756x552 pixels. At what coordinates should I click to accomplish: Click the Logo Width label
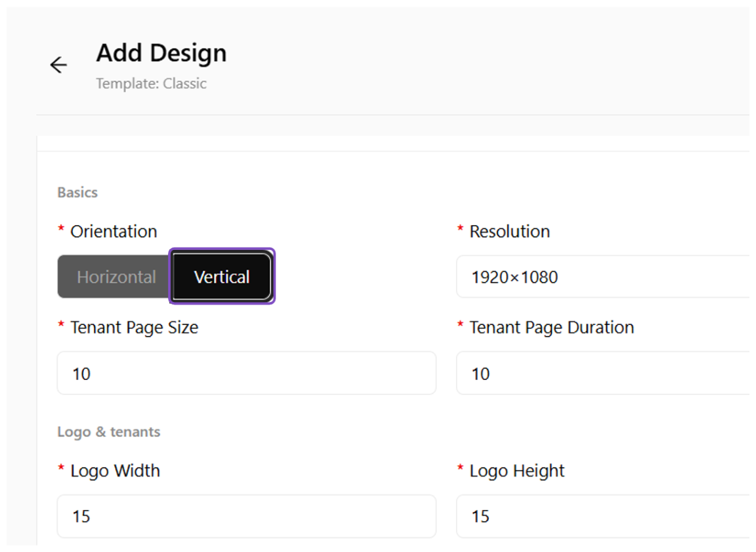point(115,471)
